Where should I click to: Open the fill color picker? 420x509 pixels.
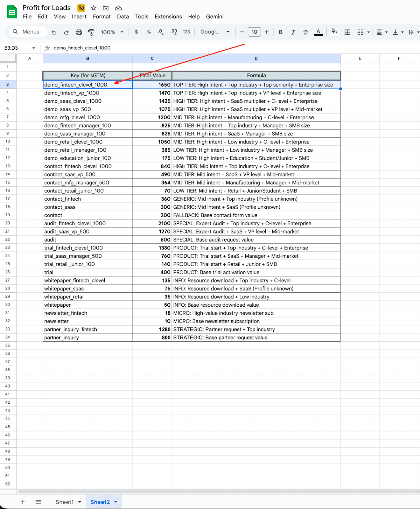(x=334, y=31)
